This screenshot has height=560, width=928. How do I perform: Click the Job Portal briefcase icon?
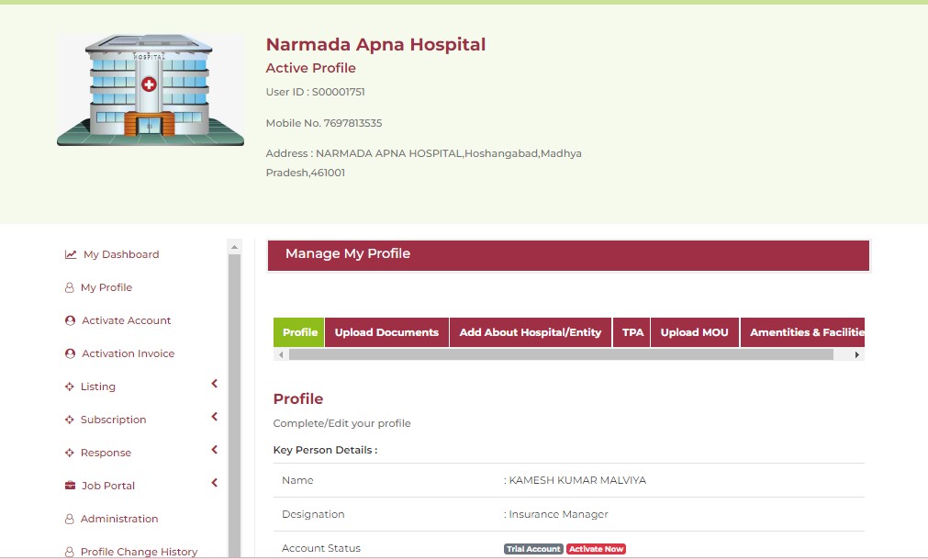[x=70, y=486]
